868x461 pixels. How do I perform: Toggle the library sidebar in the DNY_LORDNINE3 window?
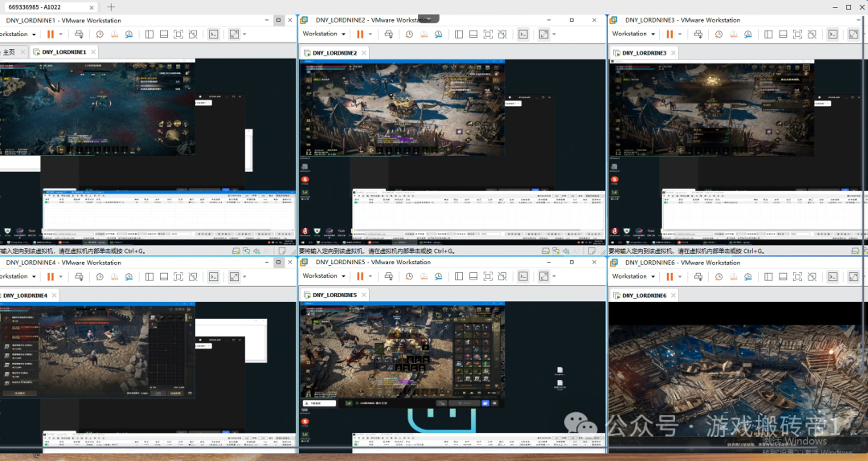click(x=768, y=35)
